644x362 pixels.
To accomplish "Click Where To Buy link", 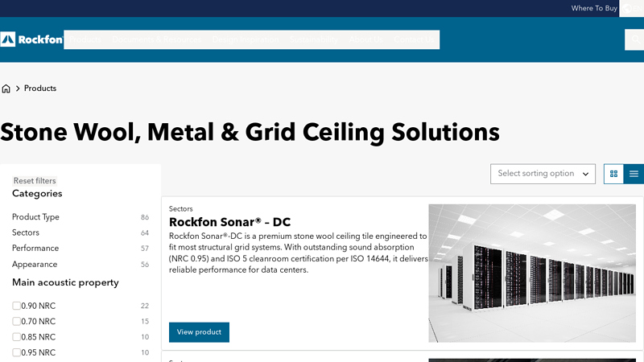I will 594,8.
